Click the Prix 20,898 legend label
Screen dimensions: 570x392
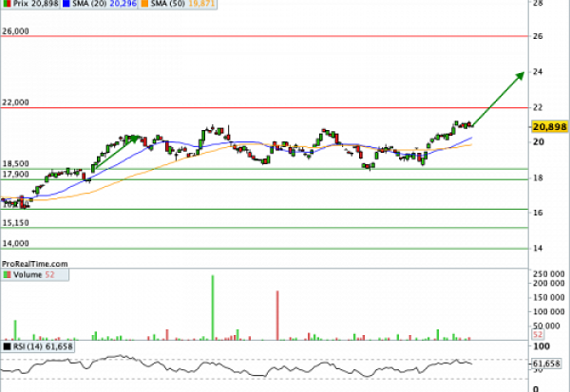[31, 4]
